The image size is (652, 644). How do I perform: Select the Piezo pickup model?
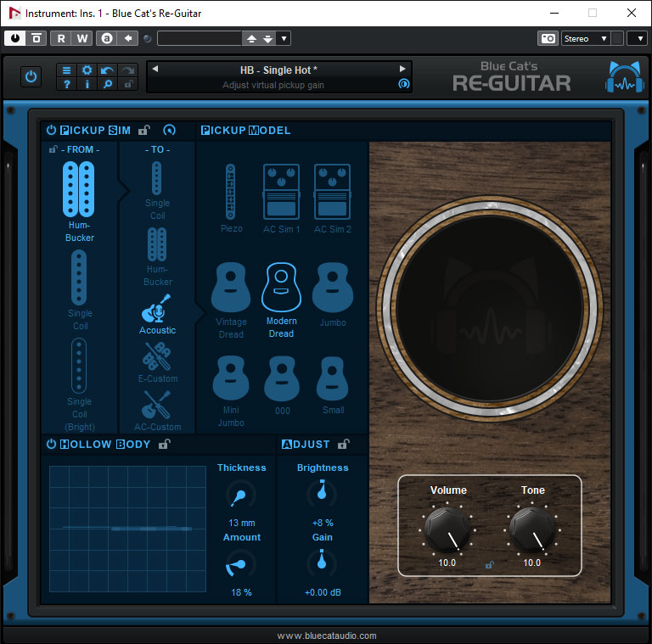pyautogui.click(x=231, y=193)
